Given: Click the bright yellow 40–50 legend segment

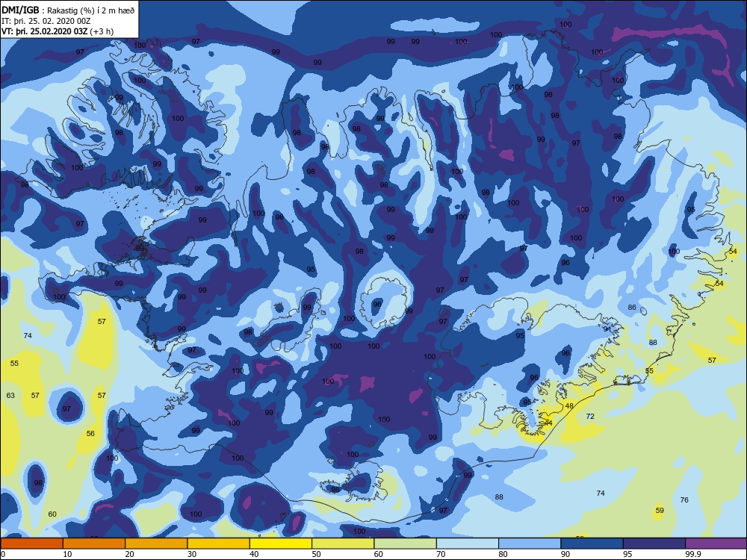Looking at the screenshot, I should point(281,544).
